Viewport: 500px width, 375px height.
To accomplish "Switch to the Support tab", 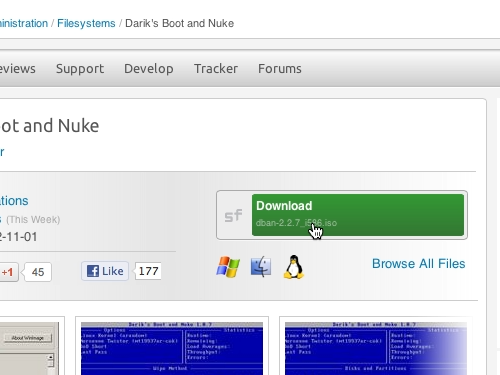I will [x=80, y=69].
